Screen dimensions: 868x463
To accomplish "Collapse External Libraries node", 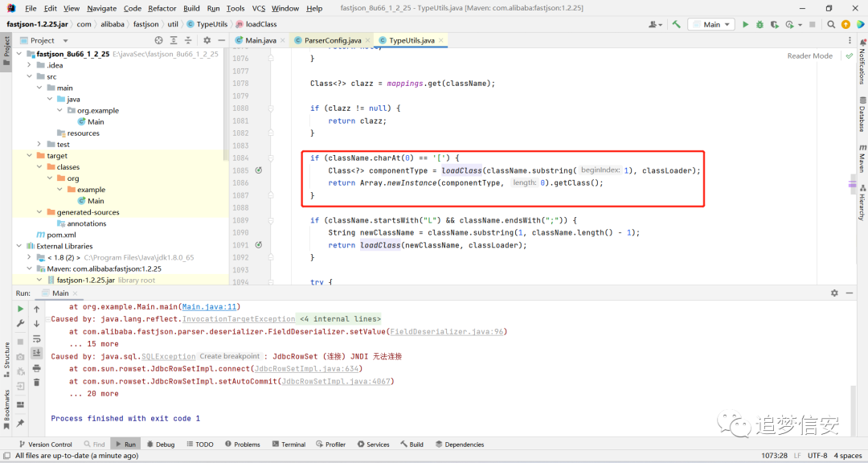I will coord(19,246).
